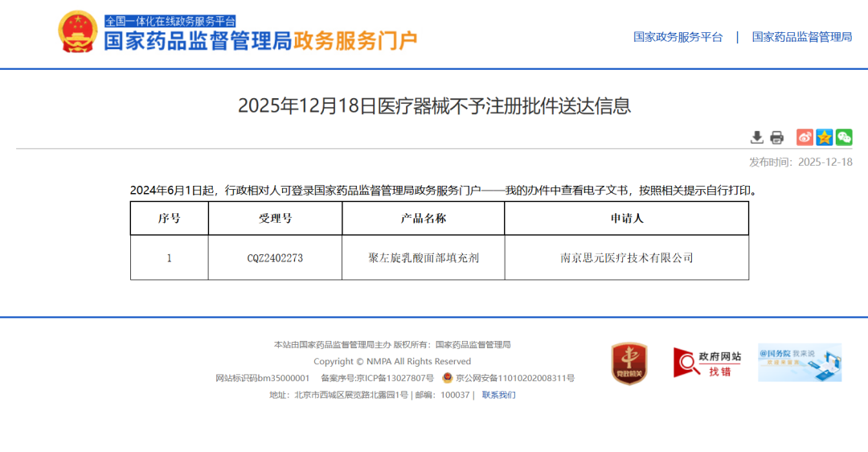Click row number 1 cell
Viewport: 868px width, 452px height.
coord(170,257)
